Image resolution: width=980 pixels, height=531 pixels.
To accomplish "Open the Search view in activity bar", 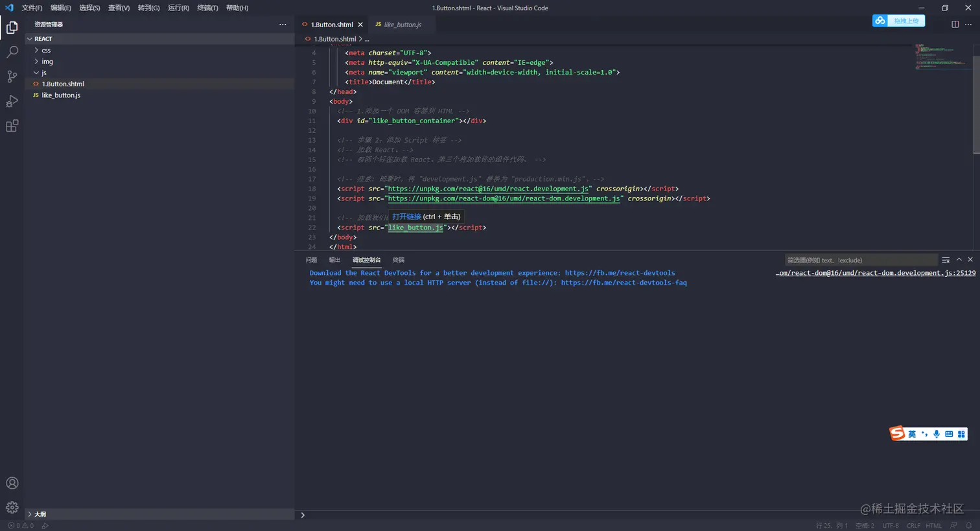I will point(12,53).
